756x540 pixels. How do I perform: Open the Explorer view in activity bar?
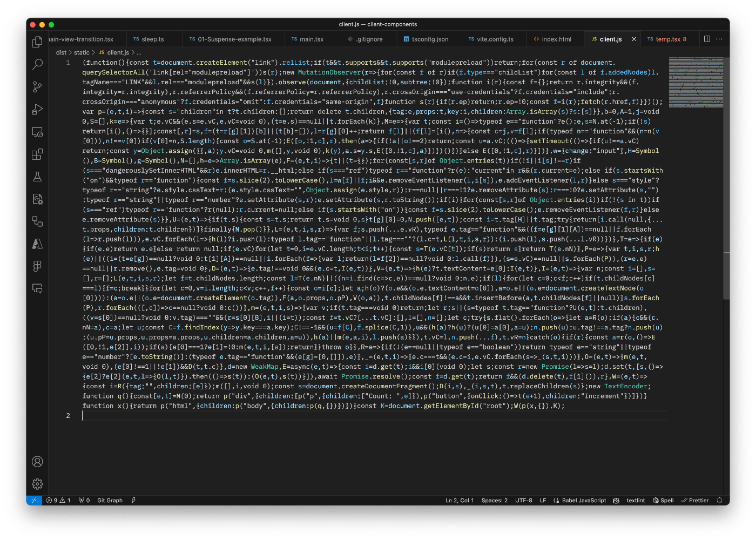tap(37, 42)
